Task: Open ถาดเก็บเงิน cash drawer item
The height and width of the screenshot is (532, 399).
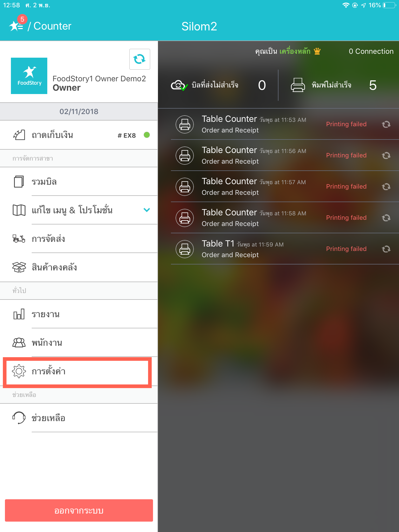Action: click(x=79, y=135)
